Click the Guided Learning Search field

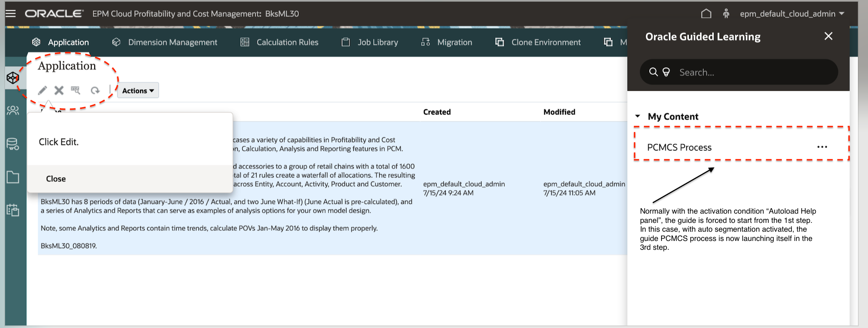(x=738, y=72)
